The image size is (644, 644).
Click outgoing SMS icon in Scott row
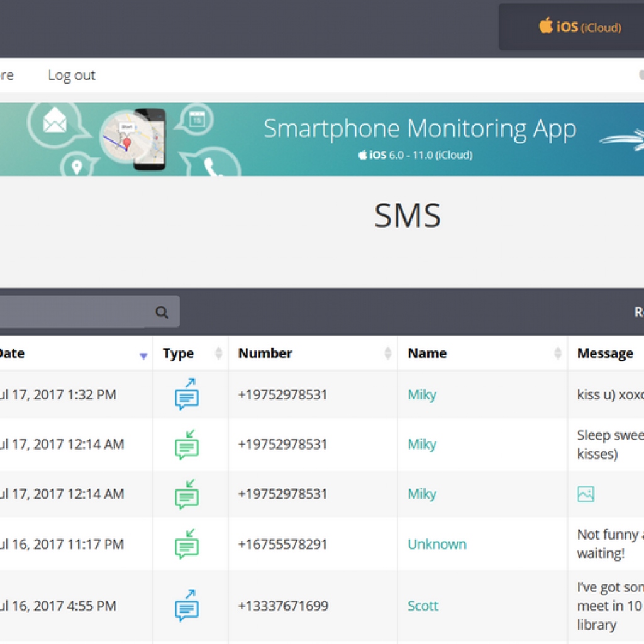(x=187, y=606)
